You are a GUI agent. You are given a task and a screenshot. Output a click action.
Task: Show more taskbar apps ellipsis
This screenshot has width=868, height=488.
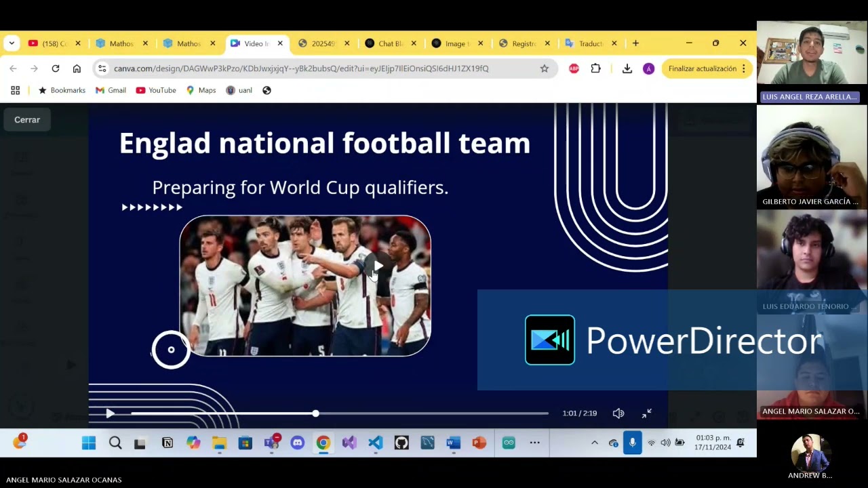coord(534,443)
